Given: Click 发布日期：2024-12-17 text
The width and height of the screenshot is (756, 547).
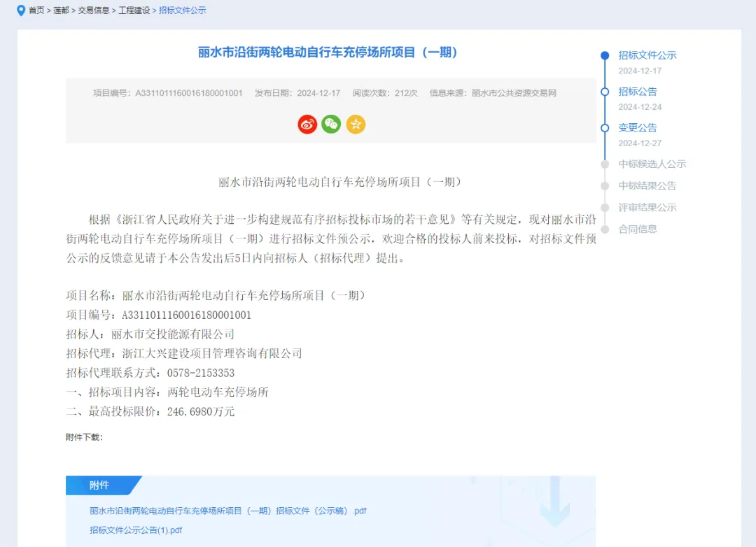Looking at the screenshot, I should click(x=297, y=93).
